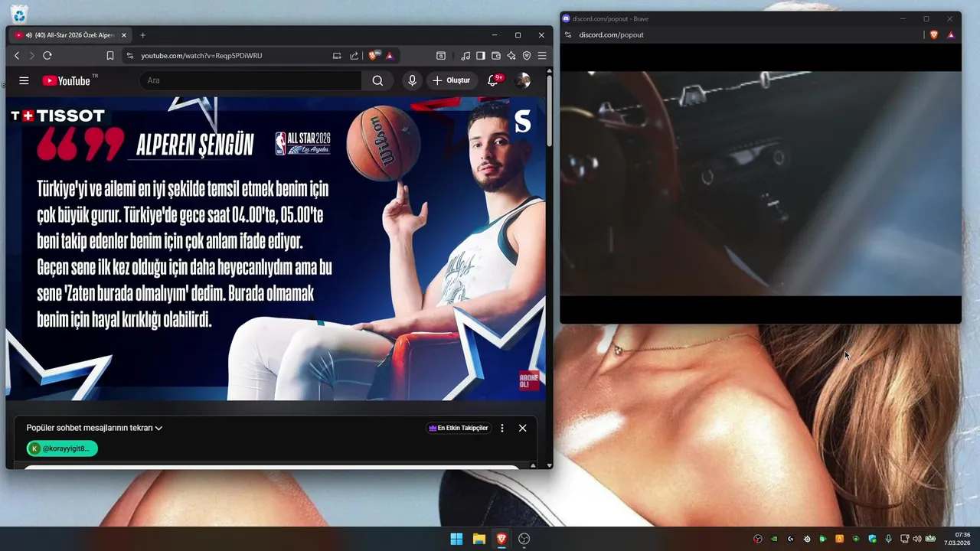Click the @korayyigit8 chat chip
Viewport: 980px width, 551px height.
tap(62, 448)
